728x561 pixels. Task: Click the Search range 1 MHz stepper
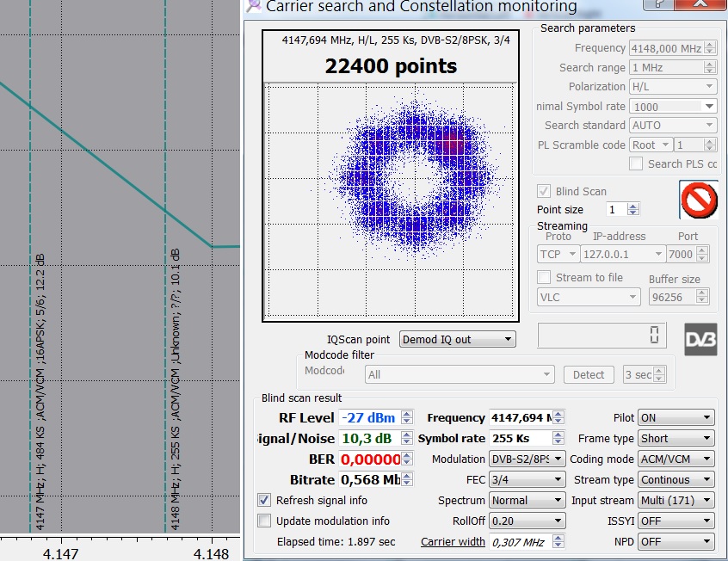point(710,67)
